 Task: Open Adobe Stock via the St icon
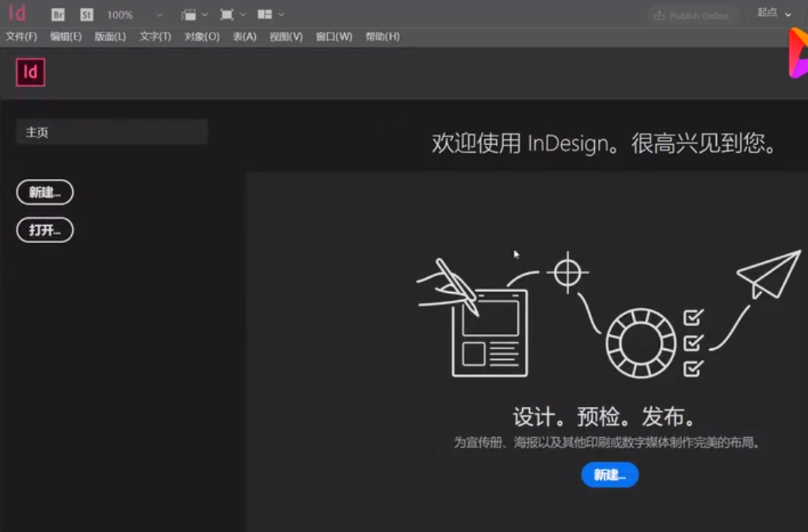coord(86,14)
